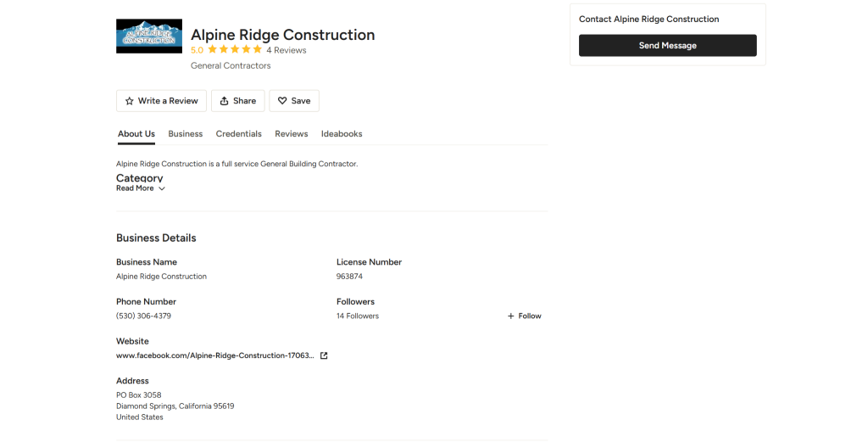
Task: Open the external link icon beside website
Action: tap(324, 356)
